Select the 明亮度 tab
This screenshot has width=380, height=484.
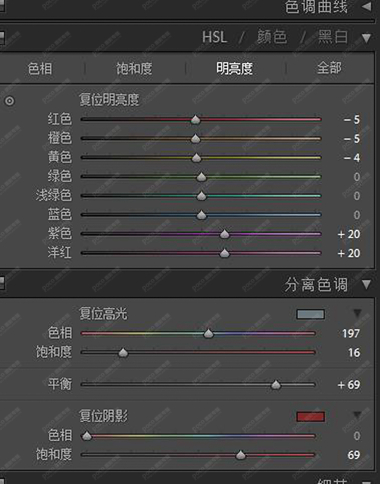click(234, 69)
